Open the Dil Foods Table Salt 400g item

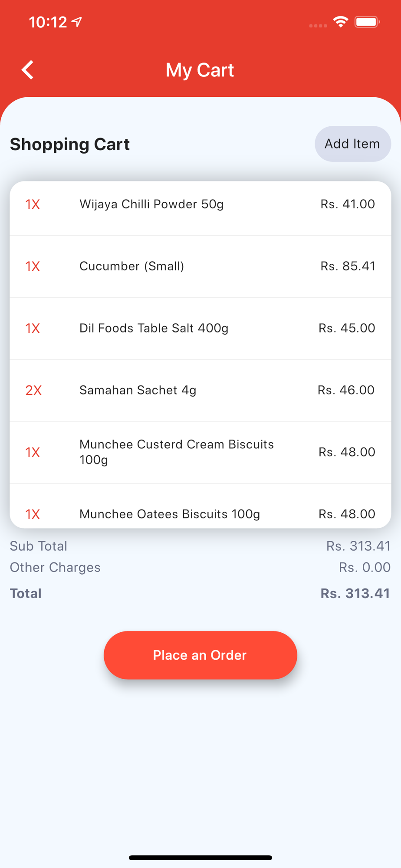point(200,329)
